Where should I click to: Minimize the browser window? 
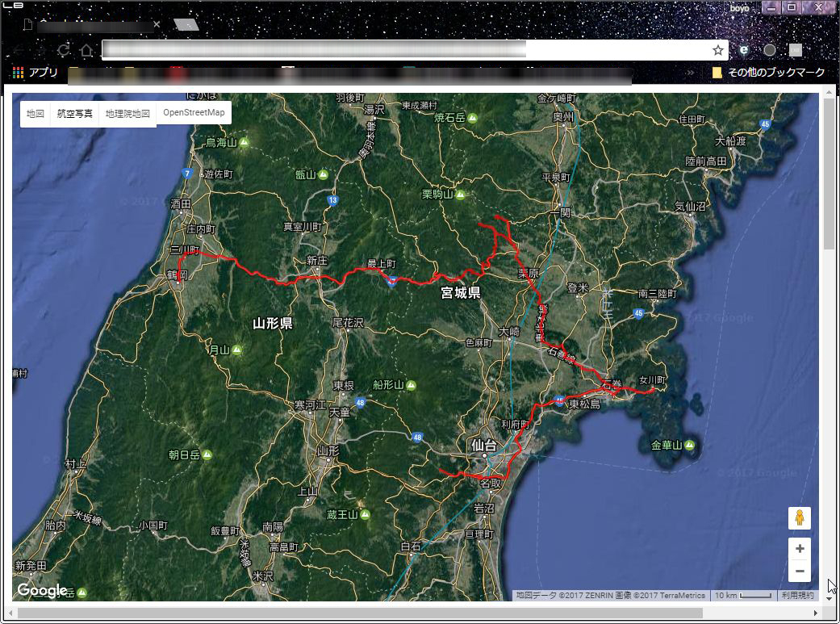point(771,7)
